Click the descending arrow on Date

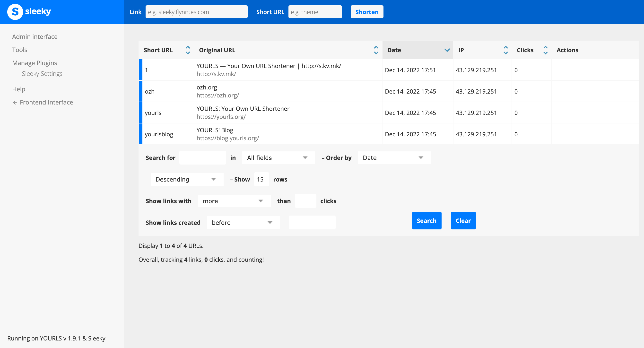(447, 50)
